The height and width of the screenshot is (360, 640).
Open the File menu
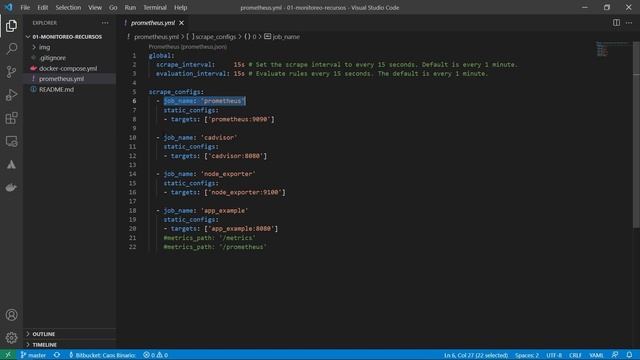tap(25, 7)
